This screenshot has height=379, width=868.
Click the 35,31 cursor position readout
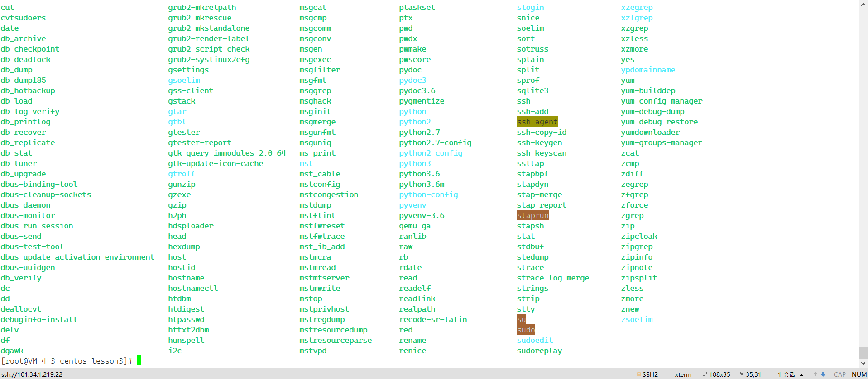[753, 374]
